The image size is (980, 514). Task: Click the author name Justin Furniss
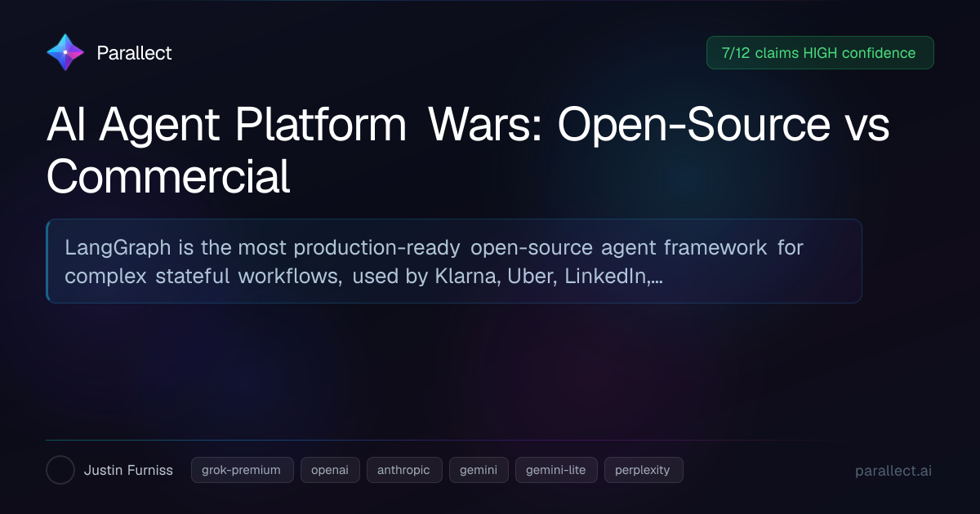(128, 470)
